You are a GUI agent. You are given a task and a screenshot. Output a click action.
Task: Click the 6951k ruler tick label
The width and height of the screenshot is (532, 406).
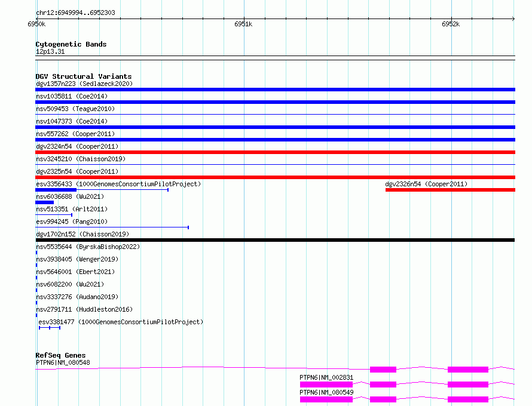[x=243, y=24]
